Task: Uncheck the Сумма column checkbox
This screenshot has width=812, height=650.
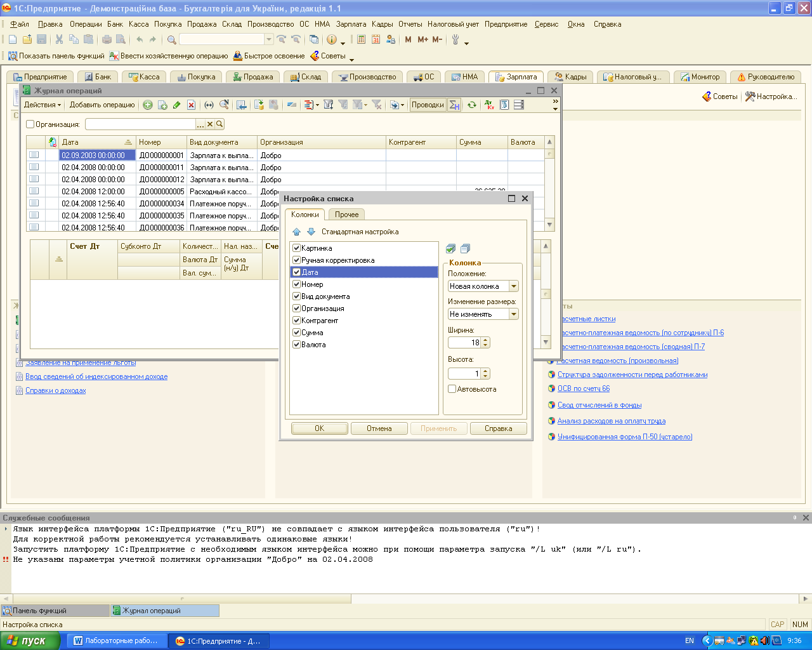Action: 296,333
